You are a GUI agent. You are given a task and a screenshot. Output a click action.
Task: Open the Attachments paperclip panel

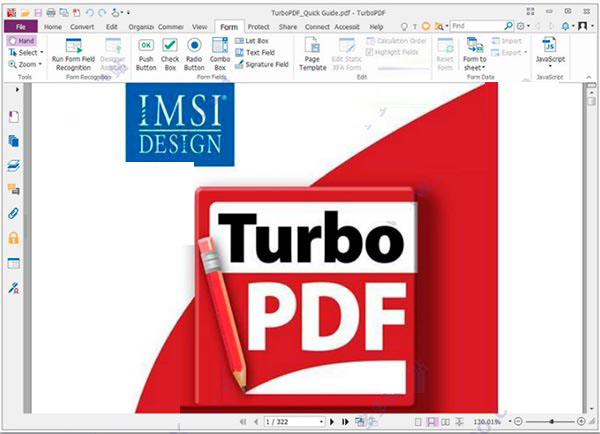(x=14, y=213)
